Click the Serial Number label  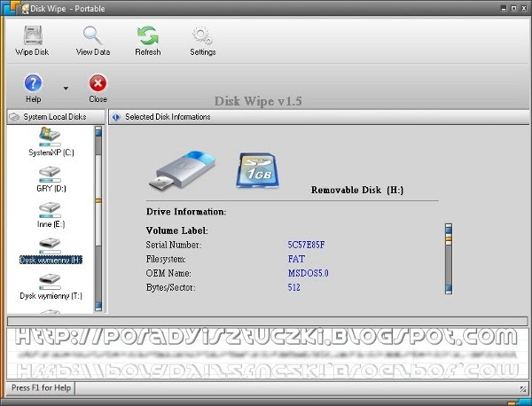click(174, 245)
